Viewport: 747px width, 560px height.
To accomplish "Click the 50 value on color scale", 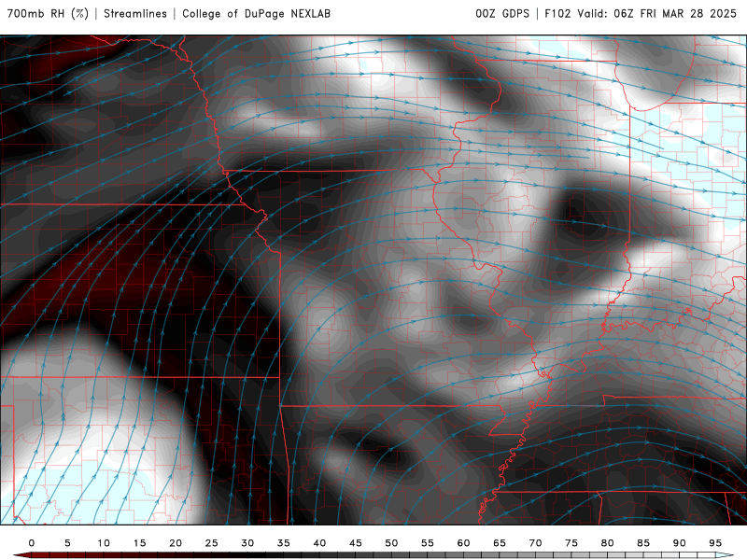I will coord(391,543).
